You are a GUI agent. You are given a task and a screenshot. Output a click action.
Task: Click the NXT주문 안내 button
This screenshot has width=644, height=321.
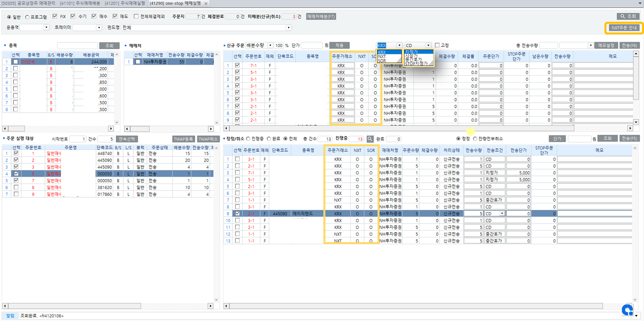tap(624, 28)
